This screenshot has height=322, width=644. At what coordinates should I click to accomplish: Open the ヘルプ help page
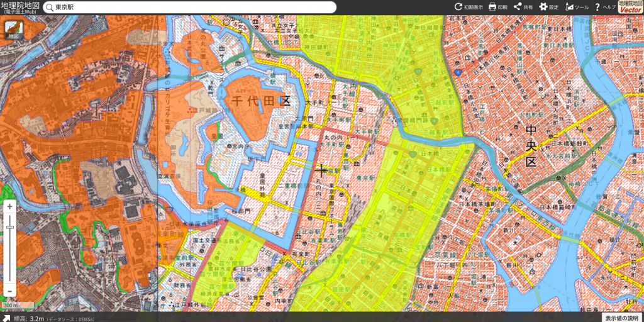[605, 7]
